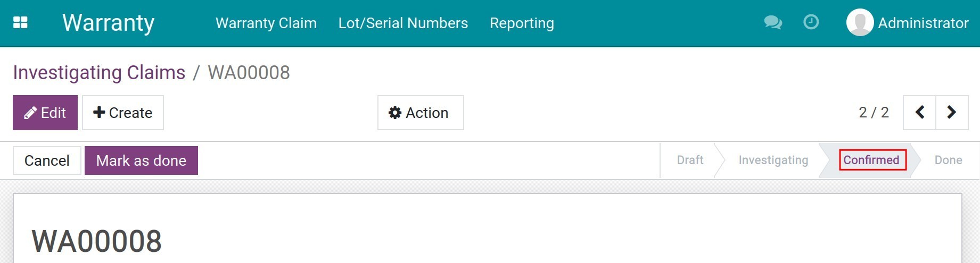
Task: Click the Administrator avatar picture
Action: click(860, 22)
